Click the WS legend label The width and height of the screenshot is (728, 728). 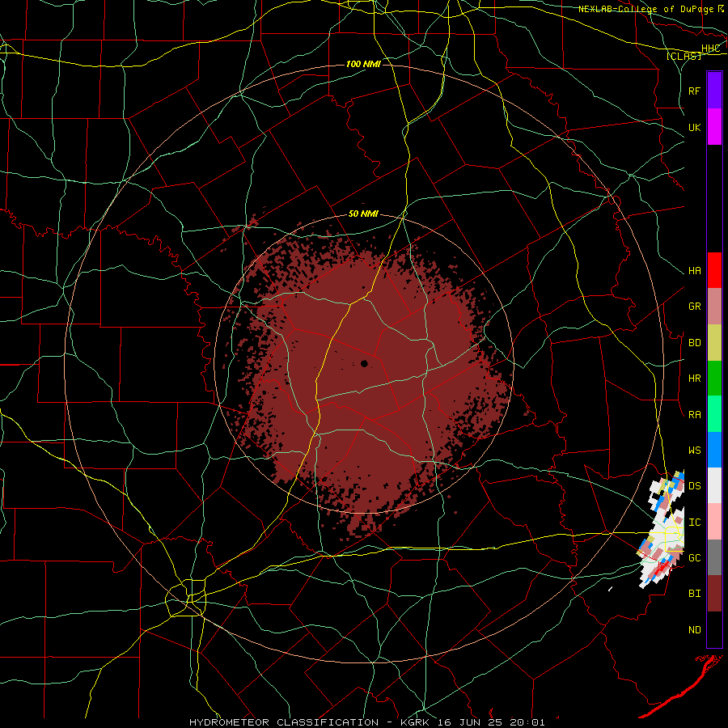pos(695,451)
